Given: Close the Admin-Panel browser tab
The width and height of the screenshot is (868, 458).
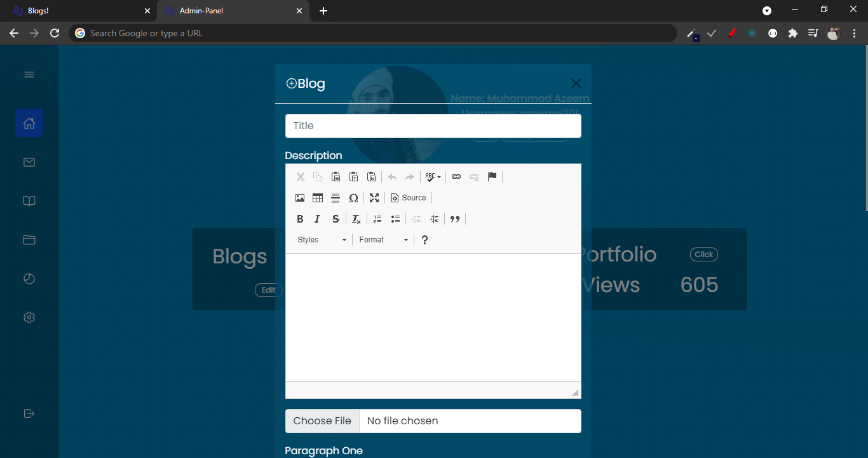Looking at the screenshot, I should coord(299,11).
